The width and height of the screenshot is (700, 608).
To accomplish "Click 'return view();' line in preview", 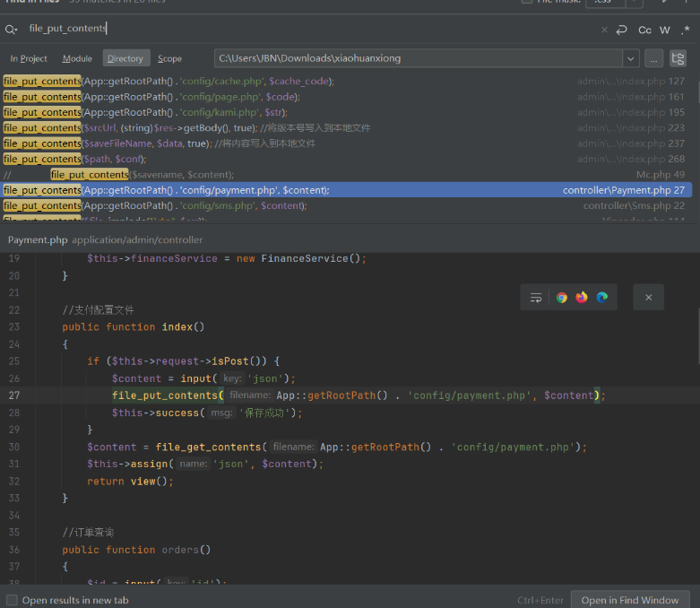I will [x=130, y=482].
